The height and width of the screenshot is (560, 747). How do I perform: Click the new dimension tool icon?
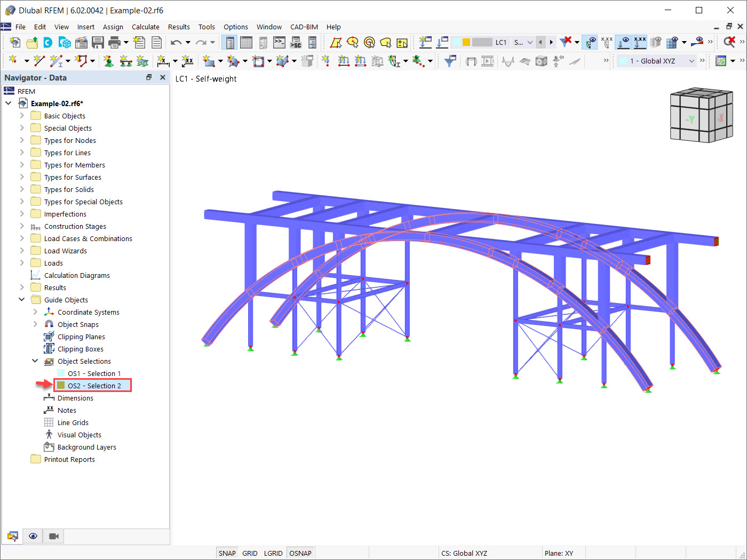[163, 61]
